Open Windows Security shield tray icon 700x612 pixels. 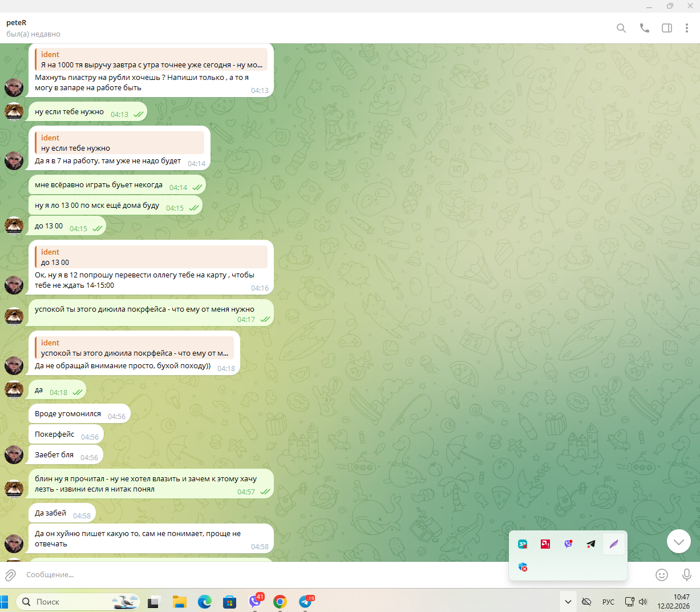point(523,567)
